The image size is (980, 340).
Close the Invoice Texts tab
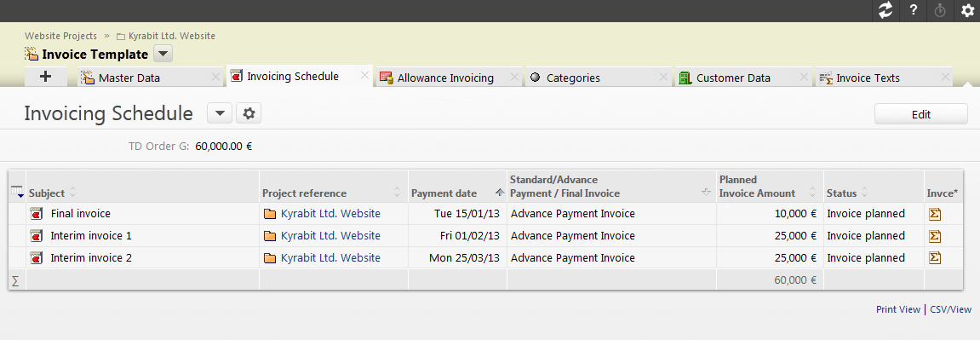pyautogui.click(x=946, y=78)
